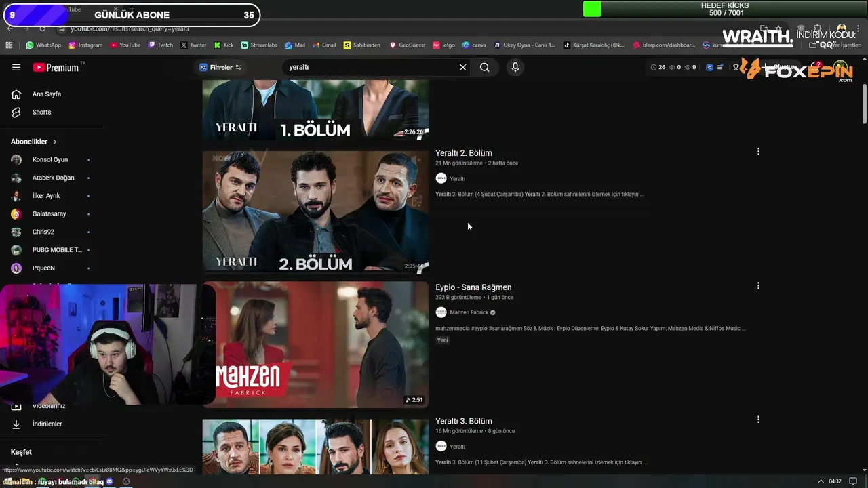Open the Discord icon in the taskbar
868x488 pixels.
[109, 481]
